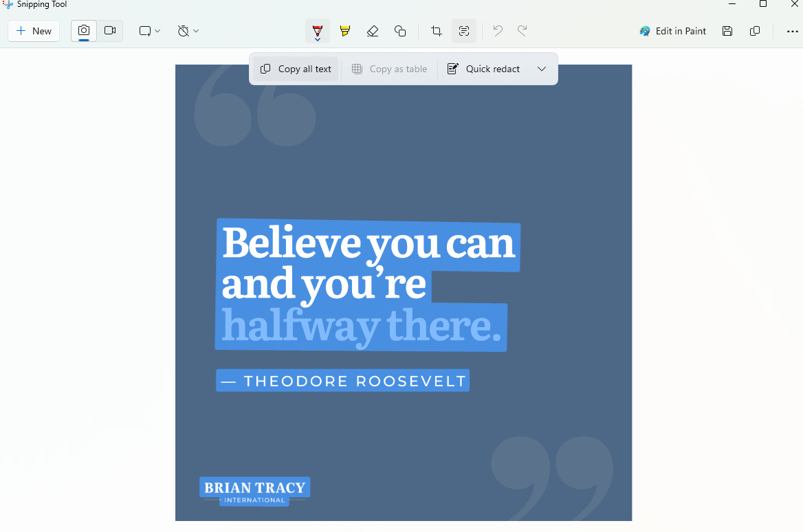This screenshot has width=803, height=532.
Task: Expand the delay snip timer dropdown
Action: coord(188,31)
